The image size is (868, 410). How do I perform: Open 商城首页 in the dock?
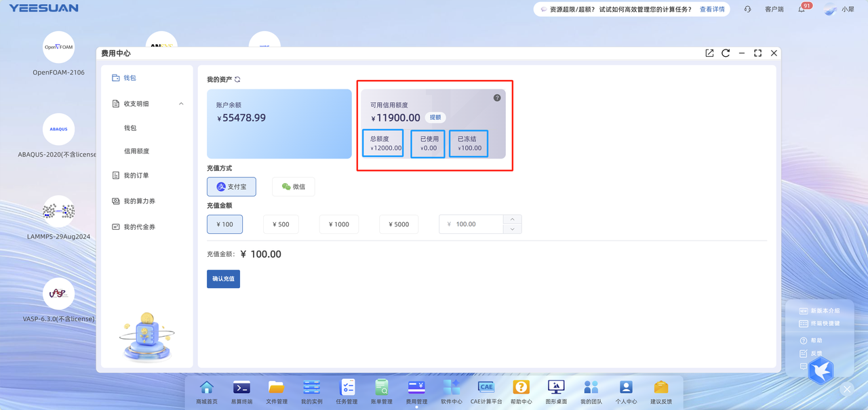[x=207, y=392]
